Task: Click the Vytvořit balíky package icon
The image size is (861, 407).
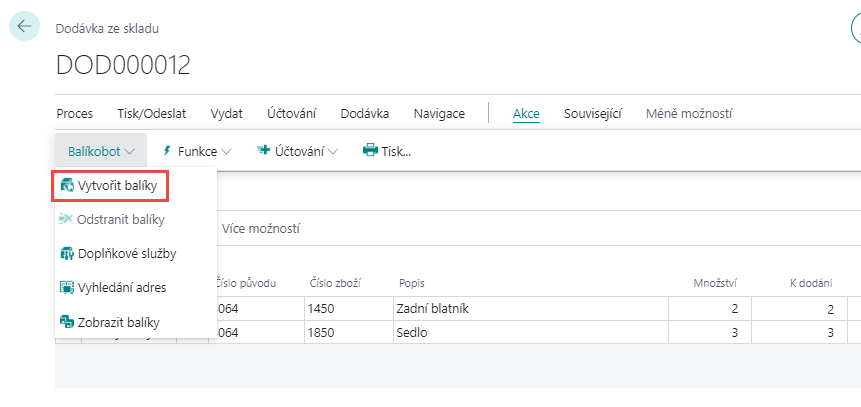Action: tap(67, 186)
